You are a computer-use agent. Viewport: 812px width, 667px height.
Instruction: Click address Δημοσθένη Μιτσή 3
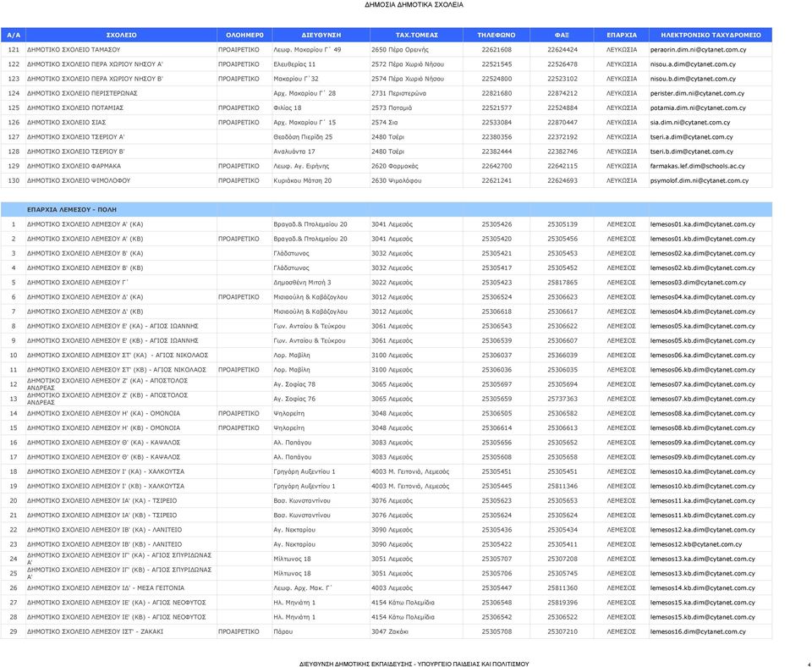tap(302, 283)
